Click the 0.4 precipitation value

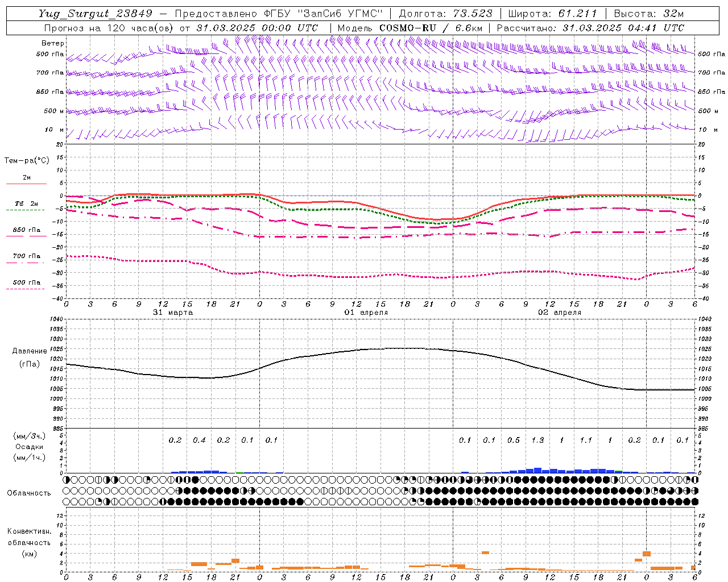click(x=199, y=440)
